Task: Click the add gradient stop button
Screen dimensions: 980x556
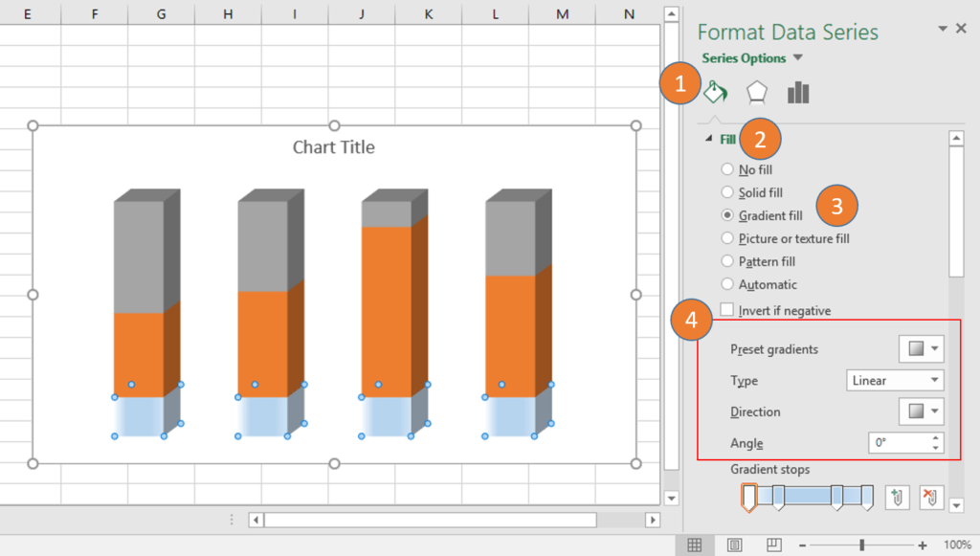Action: point(898,498)
